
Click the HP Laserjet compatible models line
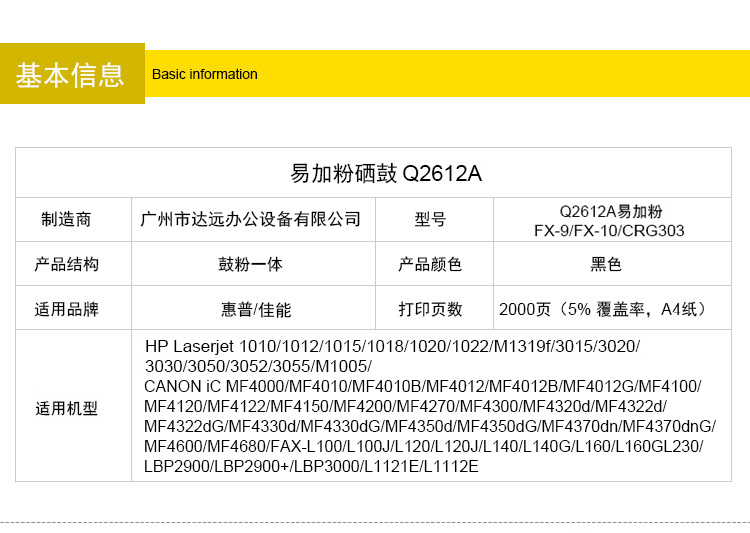pos(392,347)
